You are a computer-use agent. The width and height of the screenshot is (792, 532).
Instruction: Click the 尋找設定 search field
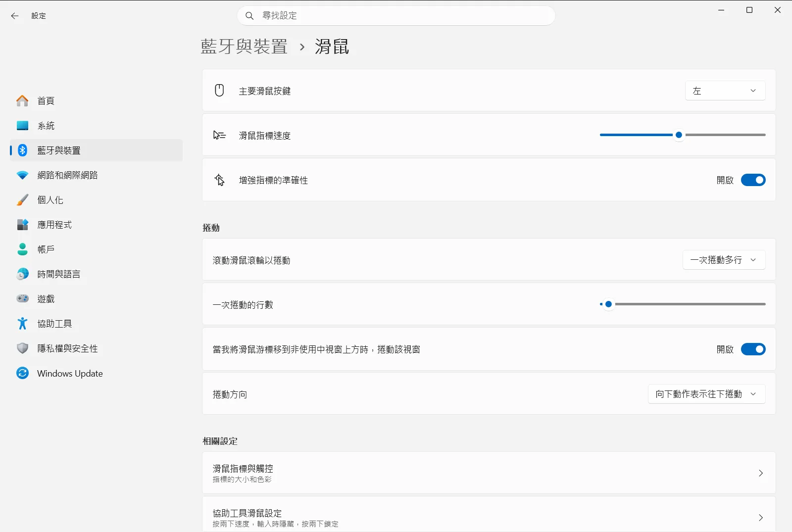click(x=396, y=16)
